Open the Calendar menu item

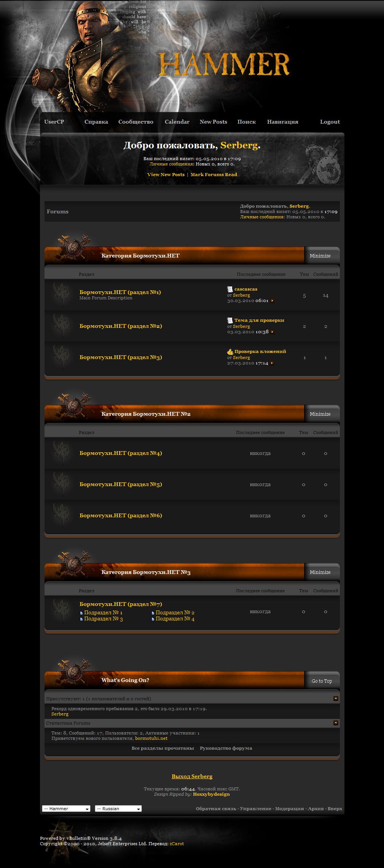[177, 122]
